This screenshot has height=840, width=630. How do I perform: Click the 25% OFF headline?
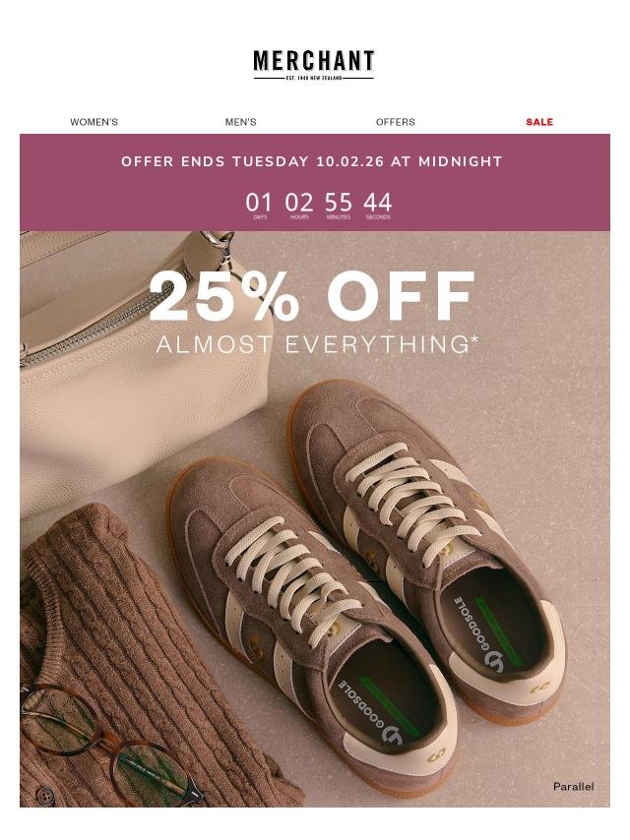[312, 296]
